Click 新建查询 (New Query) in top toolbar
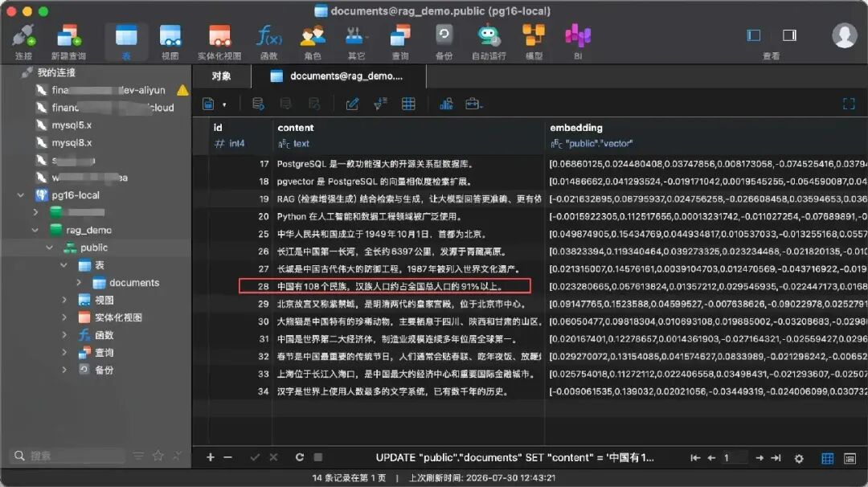 (x=68, y=42)
